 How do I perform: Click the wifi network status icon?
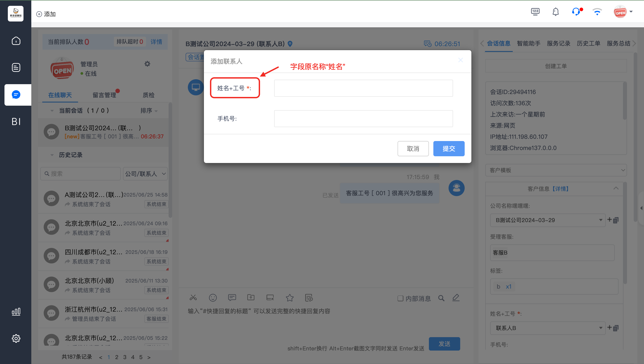597,11
